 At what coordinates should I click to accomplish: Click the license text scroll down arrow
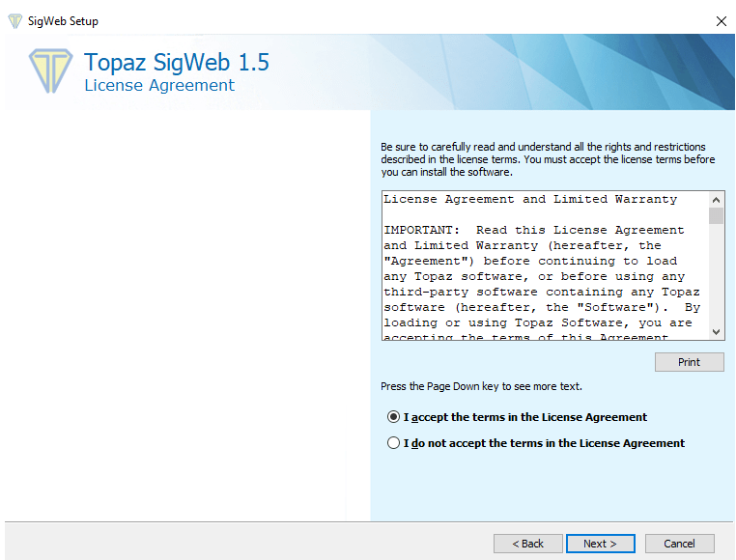click(716, 332)
